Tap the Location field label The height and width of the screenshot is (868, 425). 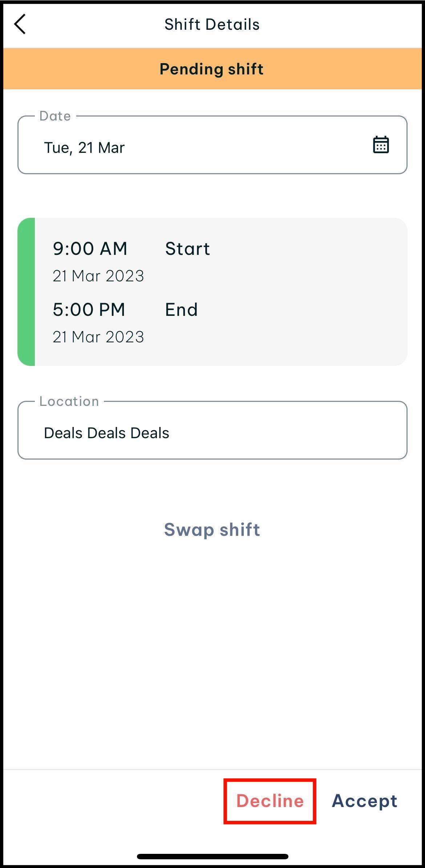pyautogui.click(x=69, y=402)
